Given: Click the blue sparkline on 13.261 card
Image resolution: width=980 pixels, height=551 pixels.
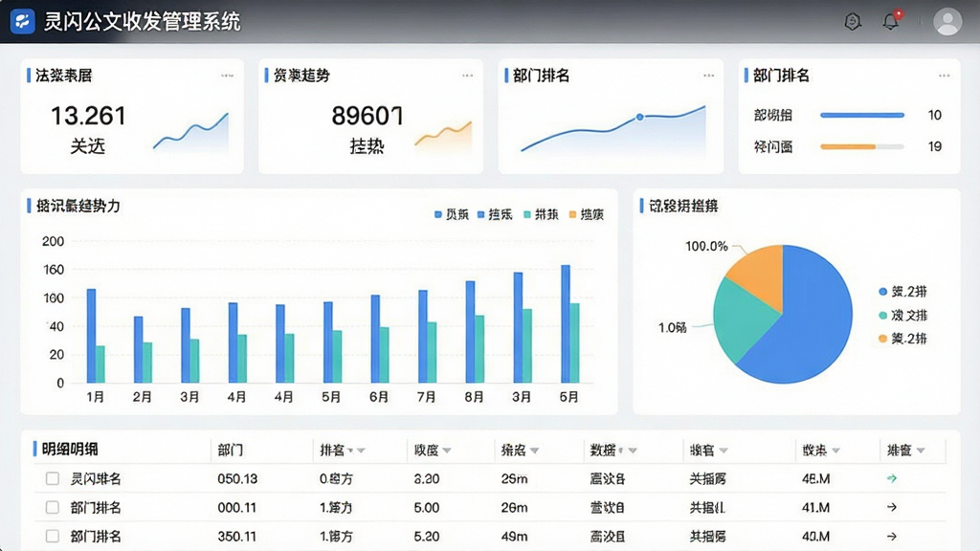Looking at the screenshot, I should [x=190, y=131].
